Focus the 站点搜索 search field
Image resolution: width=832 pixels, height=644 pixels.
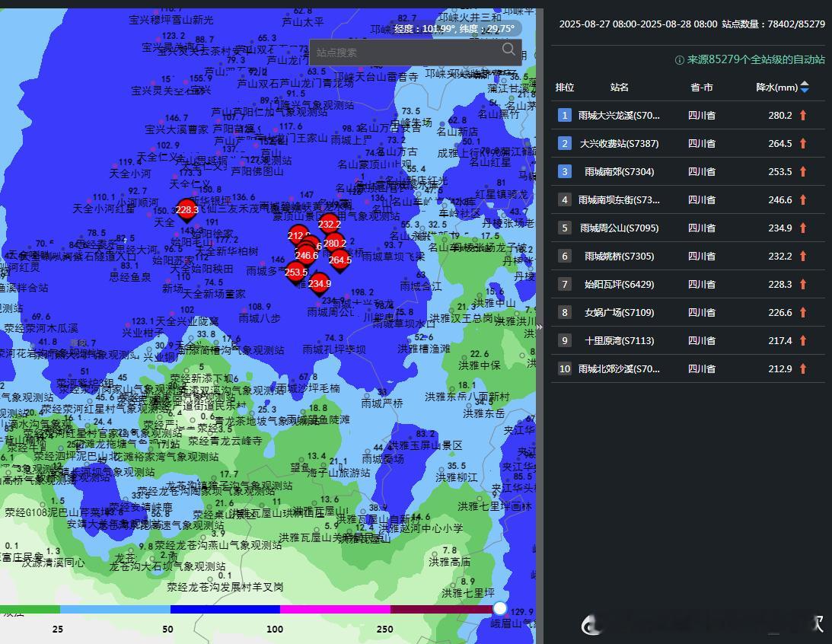[x=415, y=53]
